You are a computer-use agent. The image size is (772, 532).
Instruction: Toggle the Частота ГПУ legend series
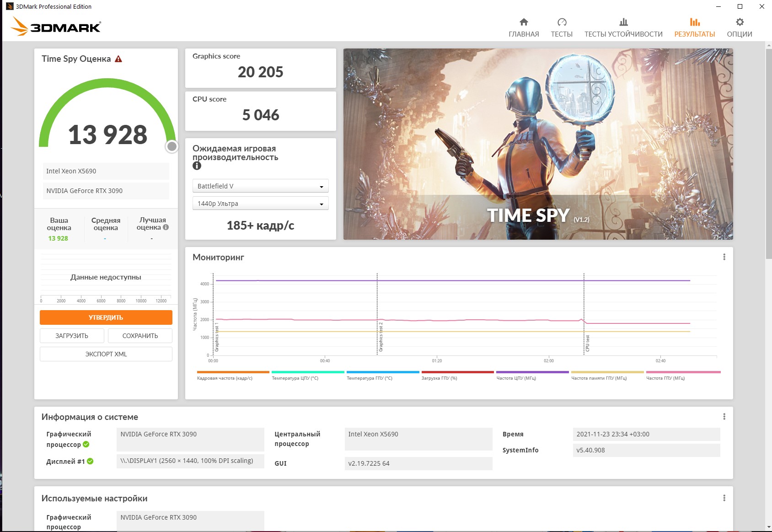[x=683, y=376]
